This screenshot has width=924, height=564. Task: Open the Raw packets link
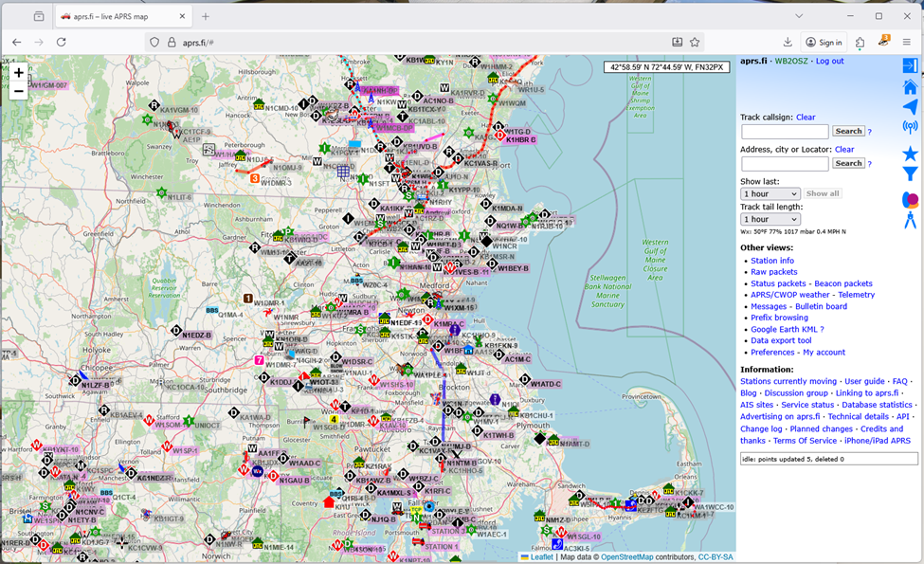(773, 272)
